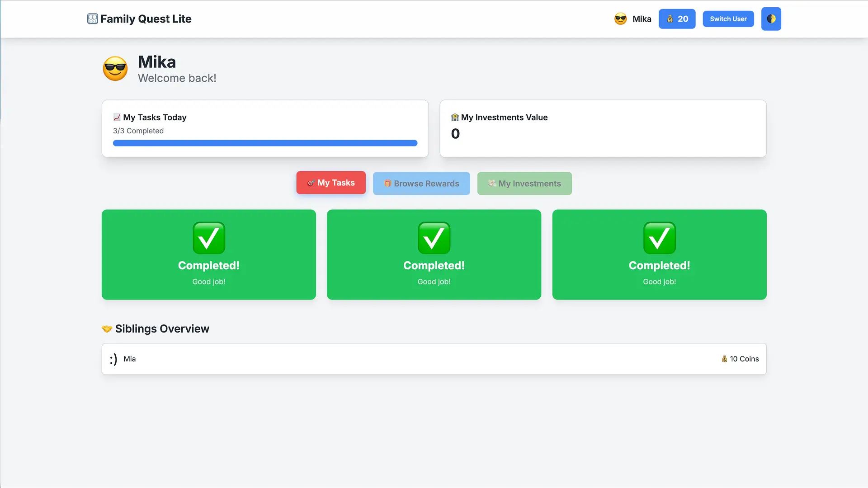The width and height of the screenshot is (868, 488).
Task: Click Mika's large sunglasses avatar
Action: [x=115, y=69]
